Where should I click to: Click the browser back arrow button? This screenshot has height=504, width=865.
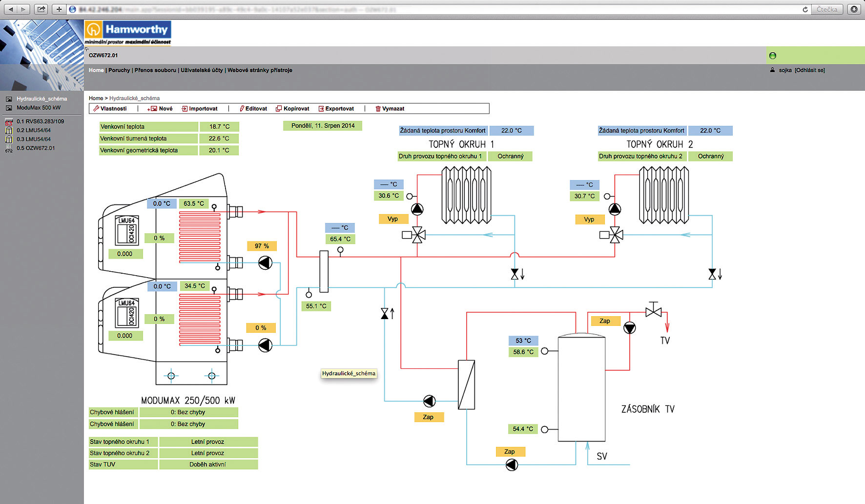pyautogui.click(x=11, y=9)
